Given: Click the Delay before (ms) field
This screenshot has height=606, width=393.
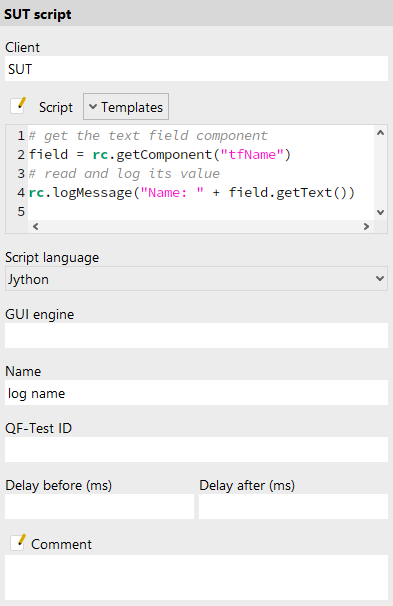Looking at the screenshot, I should click(x=99, y=506).
